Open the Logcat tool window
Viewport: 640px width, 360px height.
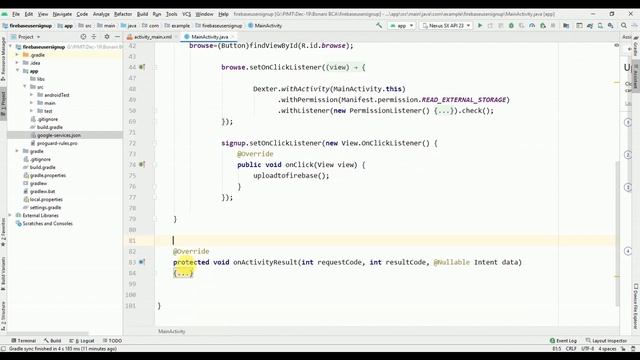[x=82, y=340]
